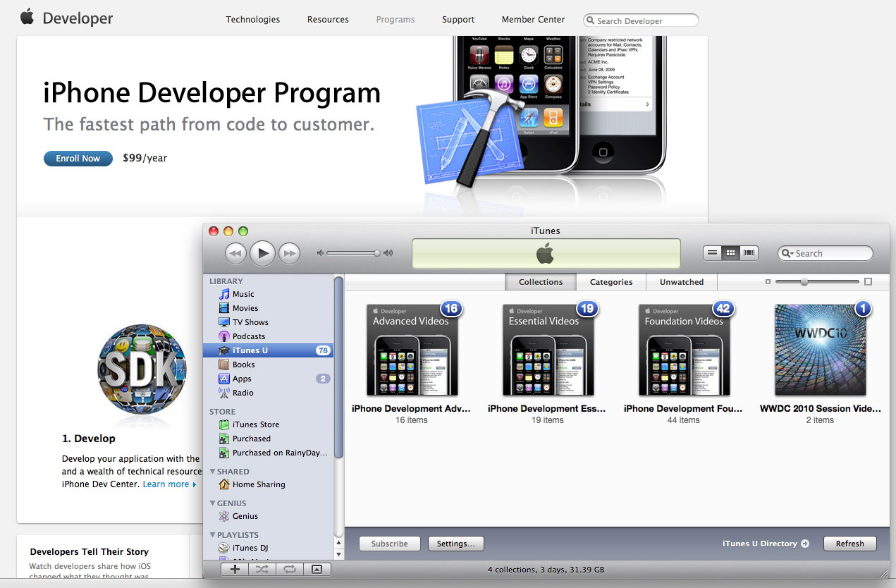Open the Collections tab in iTunes U
This screenshot has width=896, height=588.
pyautogui.click(x=541, y=282)
